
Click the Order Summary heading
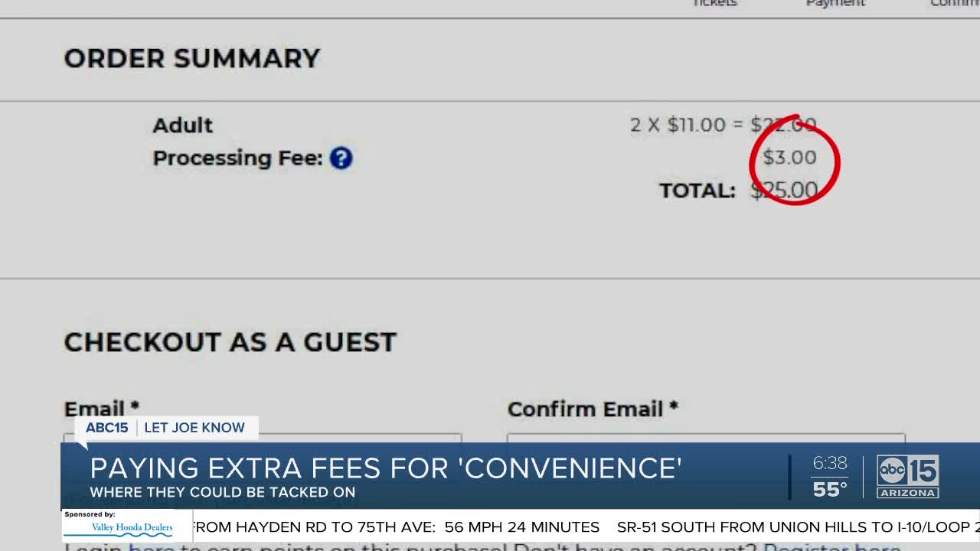pyautogui.click(x=191, y=59)
